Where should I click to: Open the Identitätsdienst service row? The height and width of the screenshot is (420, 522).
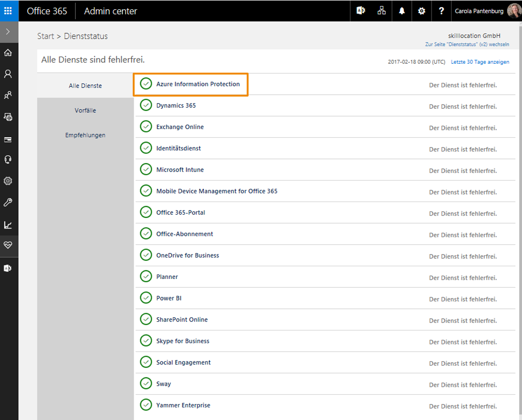tap(325, 149)
